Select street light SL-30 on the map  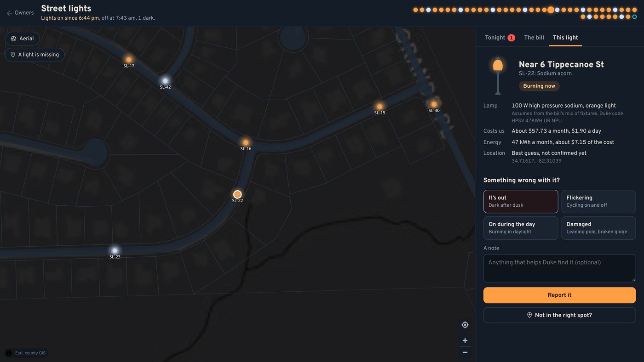pos(434,104)
